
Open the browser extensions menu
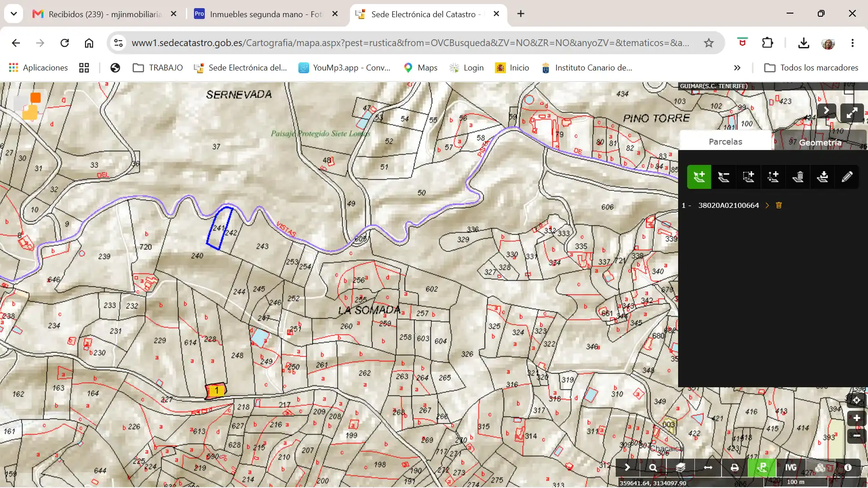(x=768, y=43)
